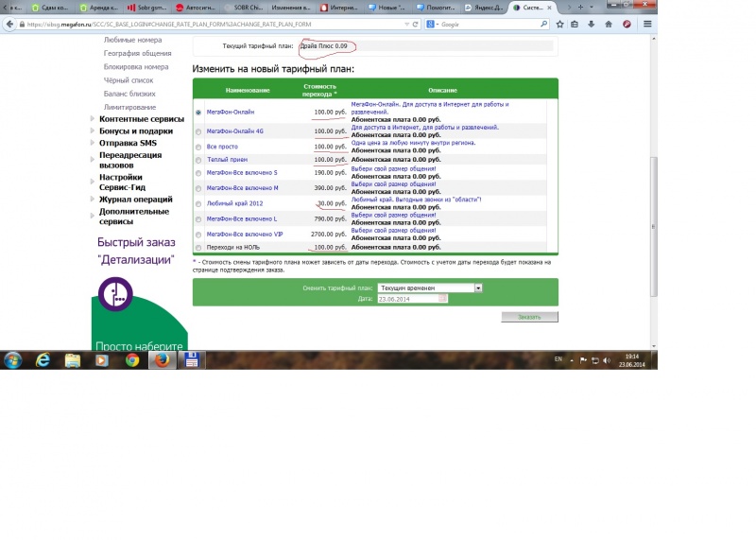Click the red Adblock extension icon

point(627,25)
